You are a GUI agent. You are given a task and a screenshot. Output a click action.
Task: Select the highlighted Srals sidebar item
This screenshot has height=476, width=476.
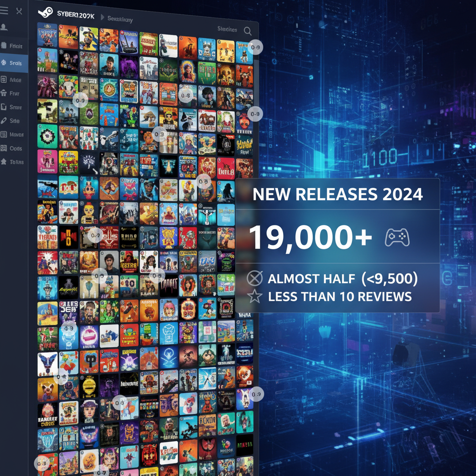tap(14, 63)
